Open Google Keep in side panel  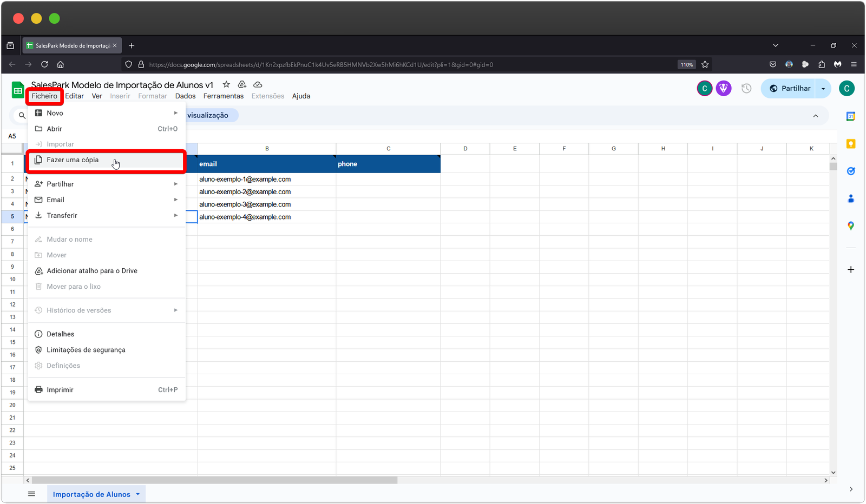pos(850,144)
